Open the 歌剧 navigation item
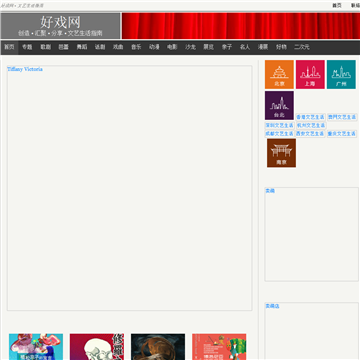Viewport: 360px width, 360px height. pyautogui.click(x=45, y=47)
